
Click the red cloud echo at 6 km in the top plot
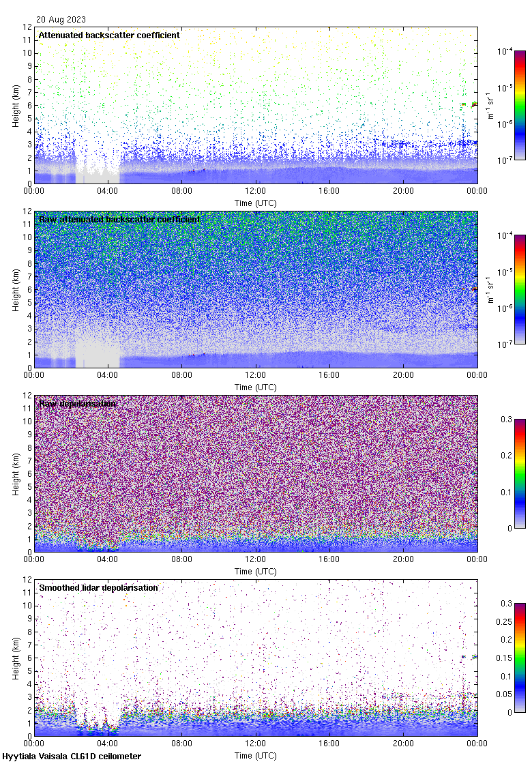coord(473,104)
